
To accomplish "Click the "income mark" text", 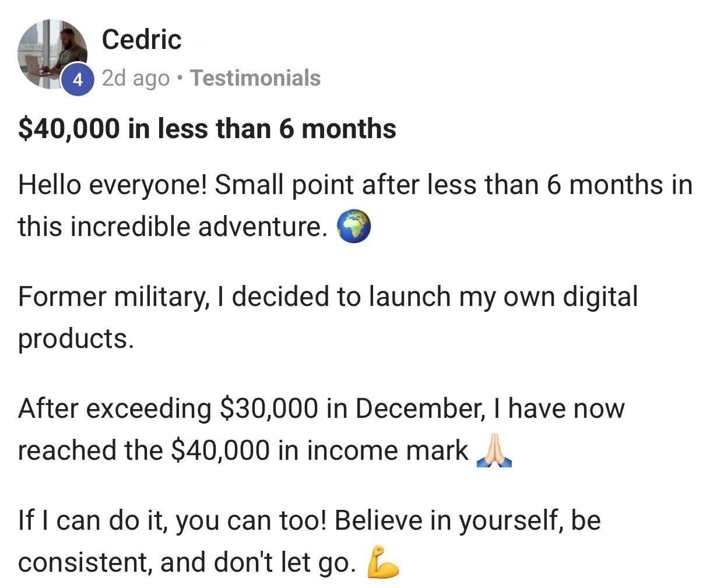I will [387, 450].
